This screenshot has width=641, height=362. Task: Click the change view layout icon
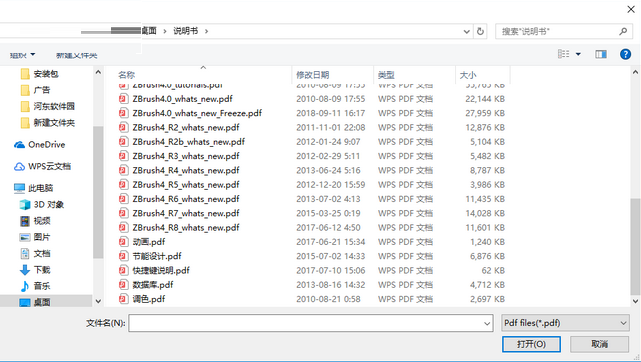click(564, 54)
